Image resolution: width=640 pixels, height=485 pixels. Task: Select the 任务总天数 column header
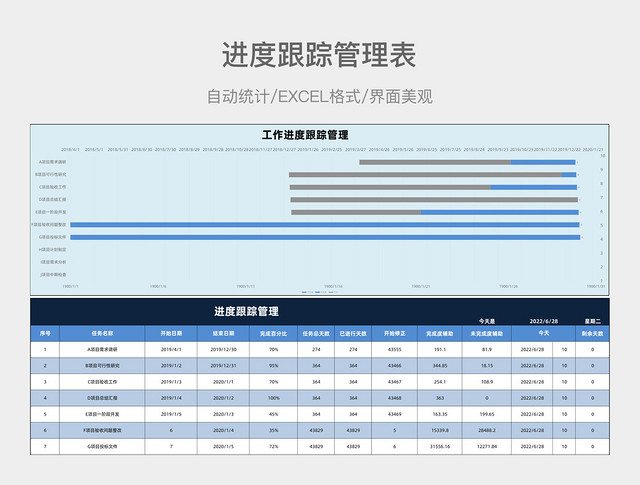tap(316, 334)
